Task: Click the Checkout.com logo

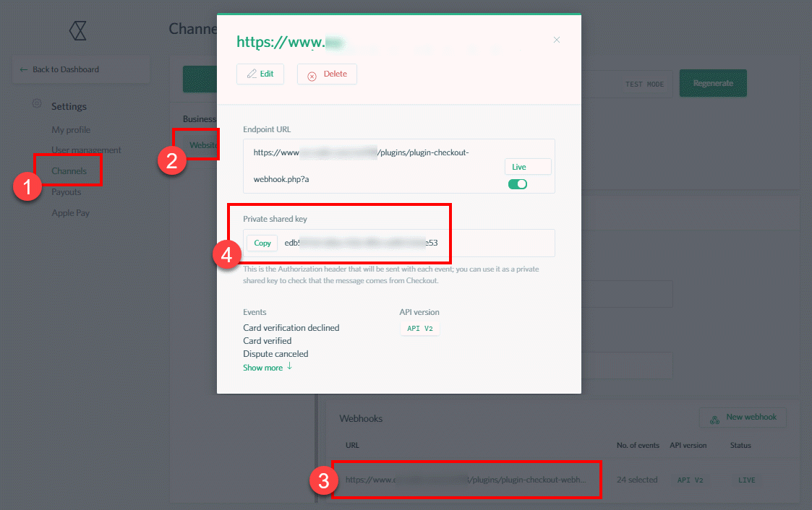Action: tap(78, 30)
